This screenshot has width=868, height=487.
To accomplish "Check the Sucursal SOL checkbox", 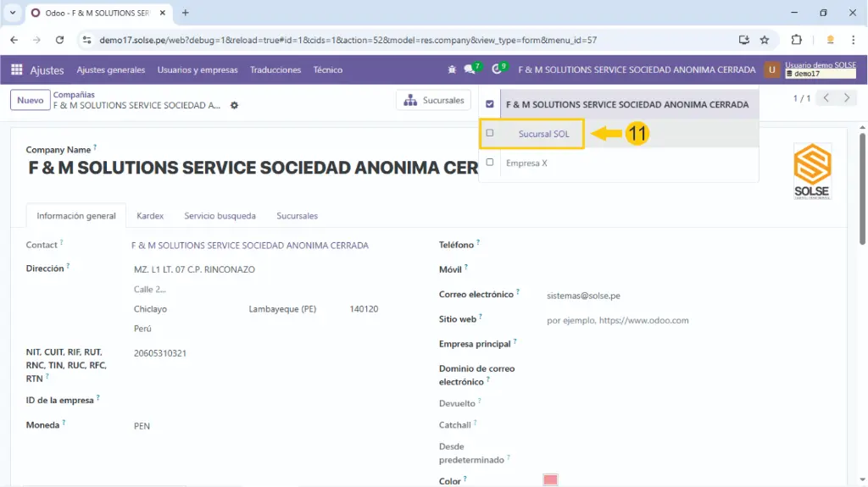I will click(490, 133).
